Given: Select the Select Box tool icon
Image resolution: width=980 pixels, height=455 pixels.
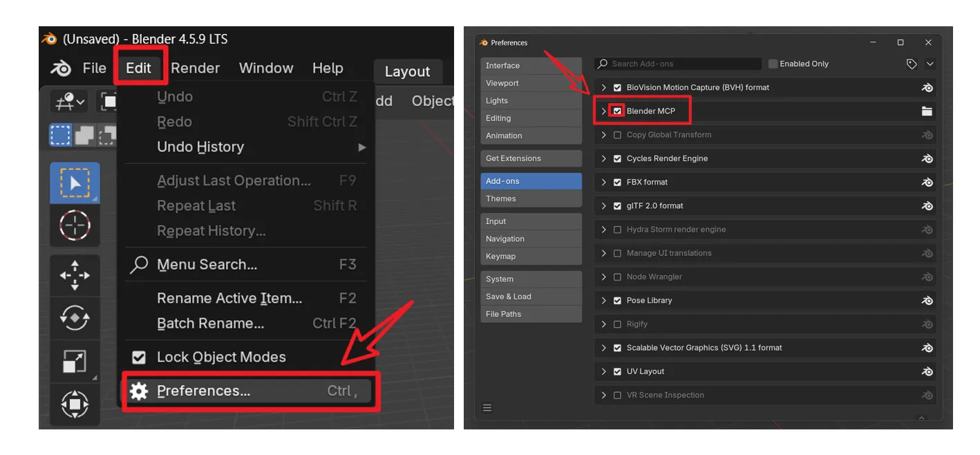Looking at the screenshot, I should [75, 183].
